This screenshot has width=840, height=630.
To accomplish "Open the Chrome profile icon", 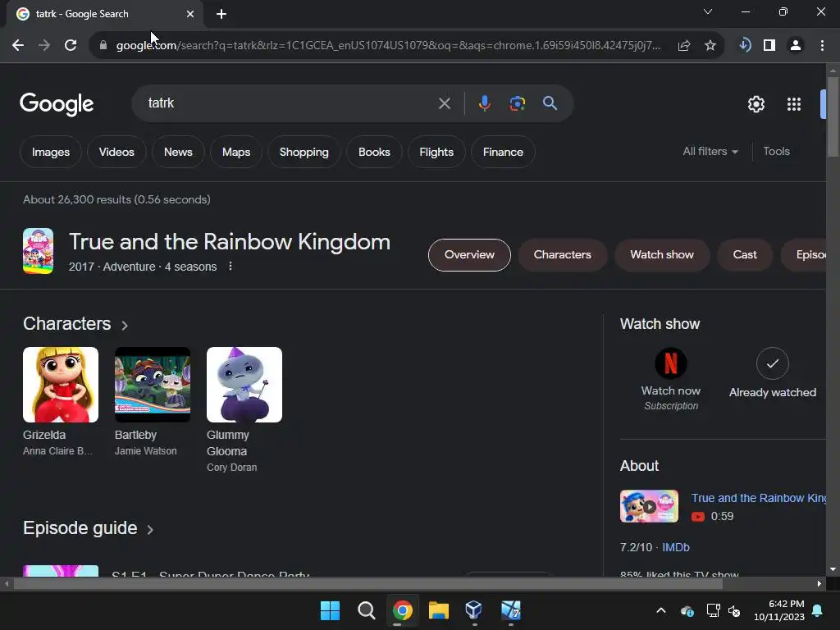I will (796, 46).
